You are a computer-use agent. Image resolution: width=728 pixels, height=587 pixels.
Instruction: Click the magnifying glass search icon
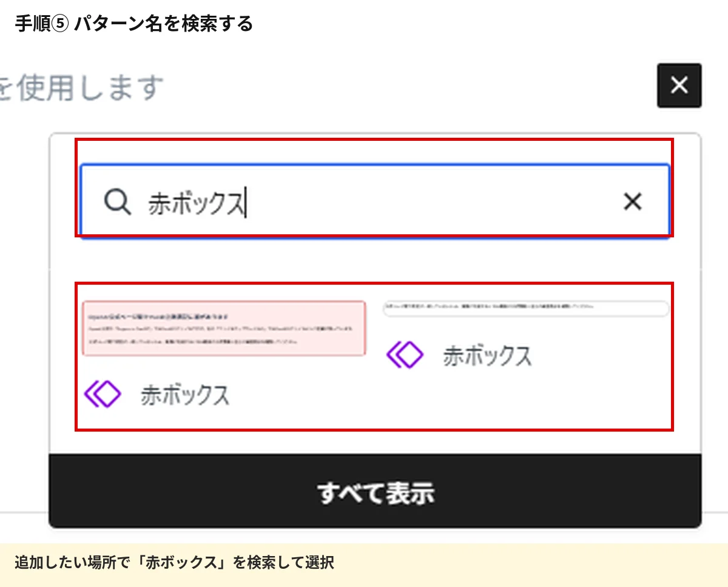pyautogui.click(x=117, y=202)
